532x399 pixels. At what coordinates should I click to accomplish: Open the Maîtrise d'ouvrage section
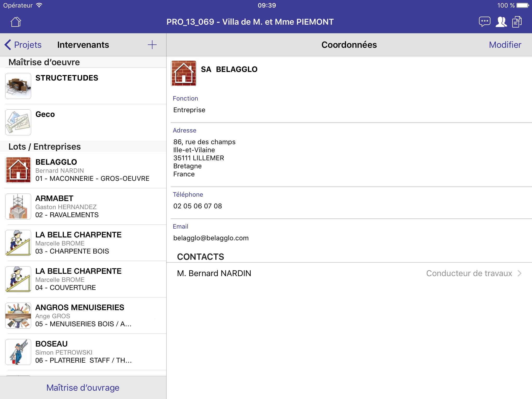[x=83, y=388]
